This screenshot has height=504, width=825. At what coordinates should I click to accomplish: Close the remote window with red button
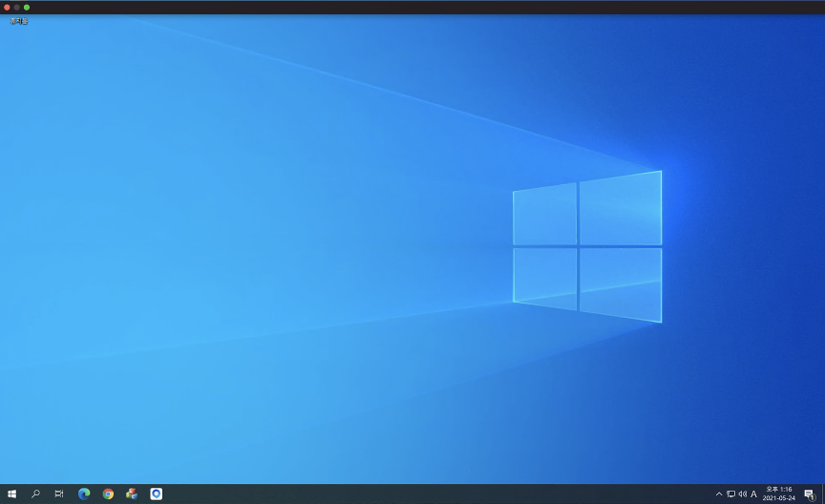pos(7,8)
